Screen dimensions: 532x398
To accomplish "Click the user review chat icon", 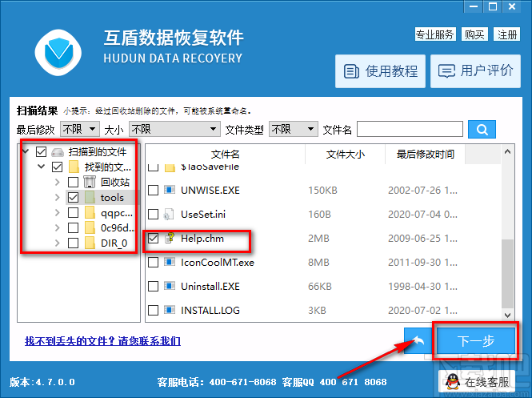I will 446,71.
